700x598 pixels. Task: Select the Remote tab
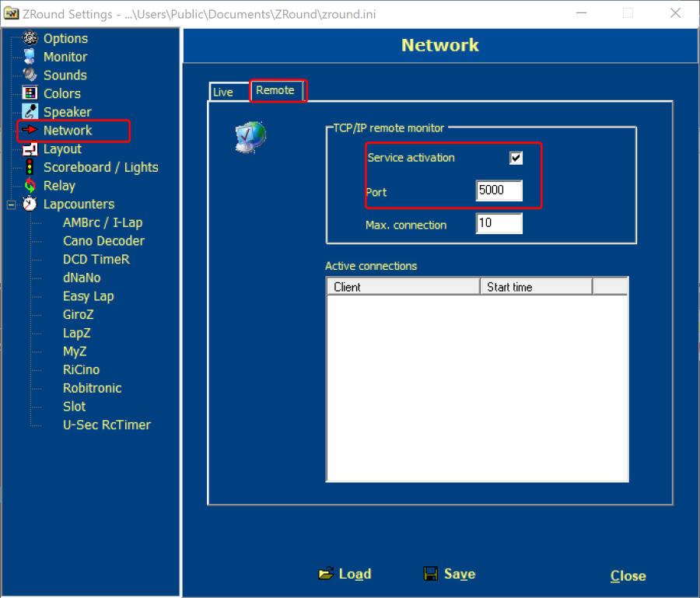(275, 90)
